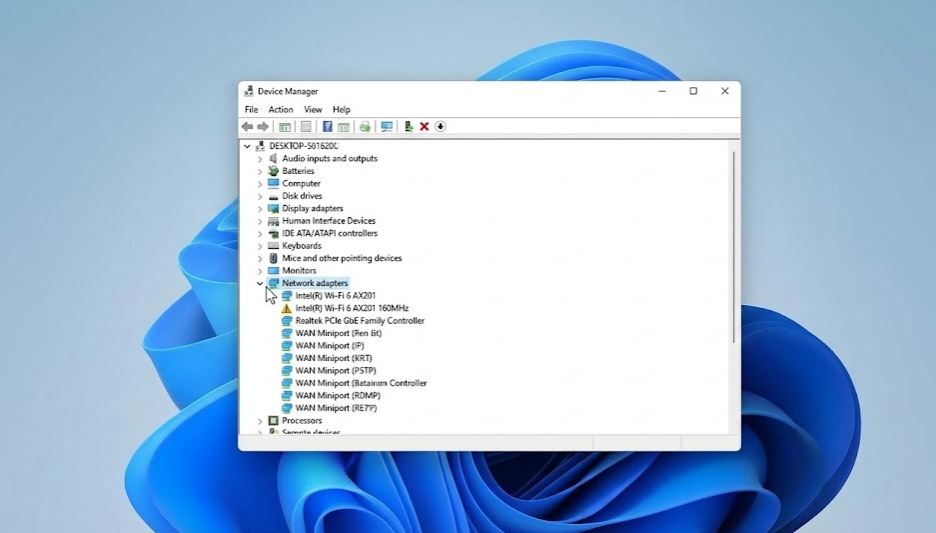Minimize the Device Manager window
Image resolution: width=936 pixels, height=533 pixels.
click(x=662, y=91)
